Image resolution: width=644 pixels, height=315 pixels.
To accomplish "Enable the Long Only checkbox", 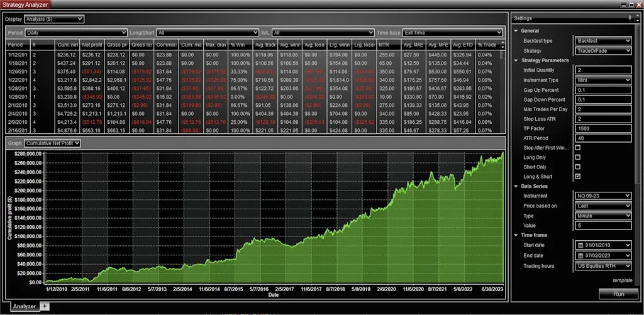I will pyautogui.click(x=578, y=157).
